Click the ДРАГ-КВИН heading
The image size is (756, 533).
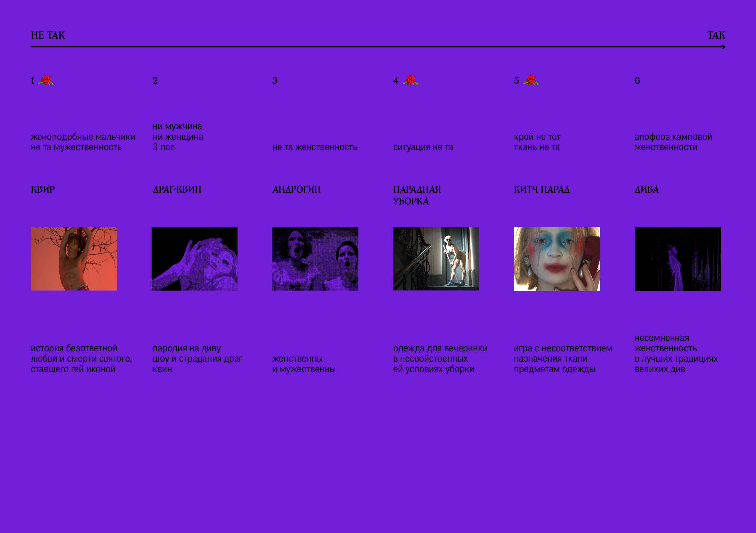[177, 190]
